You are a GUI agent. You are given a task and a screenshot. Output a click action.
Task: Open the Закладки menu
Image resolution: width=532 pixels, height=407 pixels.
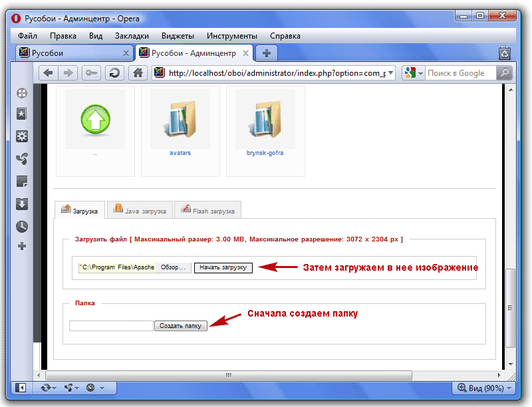pos(132,36)
